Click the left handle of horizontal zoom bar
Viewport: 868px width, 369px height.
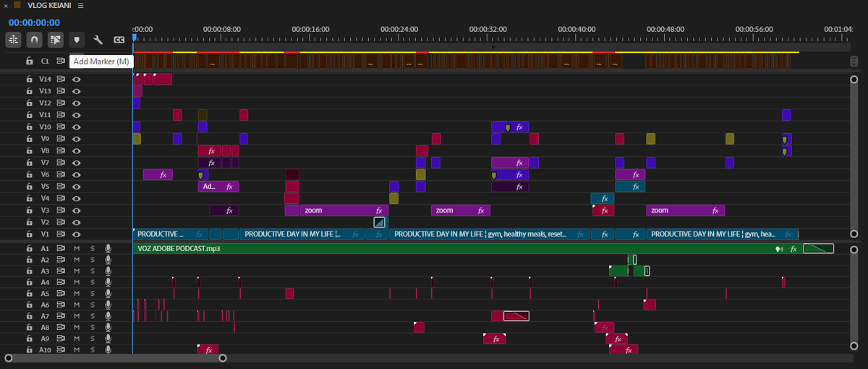coord(8,357)
